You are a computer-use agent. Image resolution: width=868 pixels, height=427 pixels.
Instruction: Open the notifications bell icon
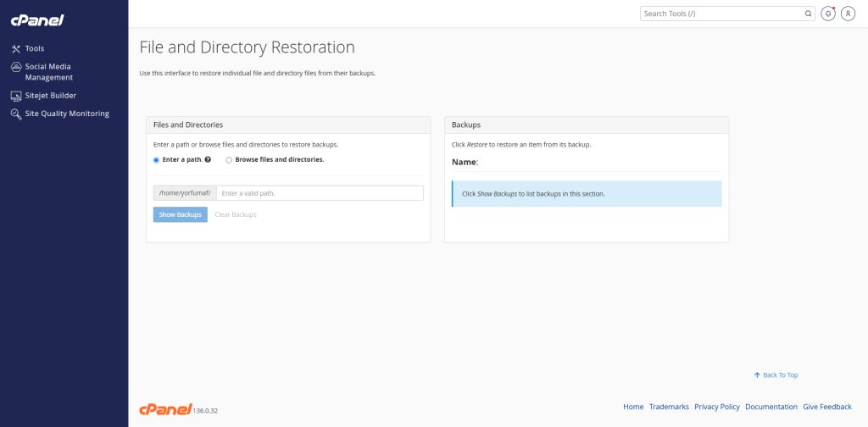(x=827, y=14)
